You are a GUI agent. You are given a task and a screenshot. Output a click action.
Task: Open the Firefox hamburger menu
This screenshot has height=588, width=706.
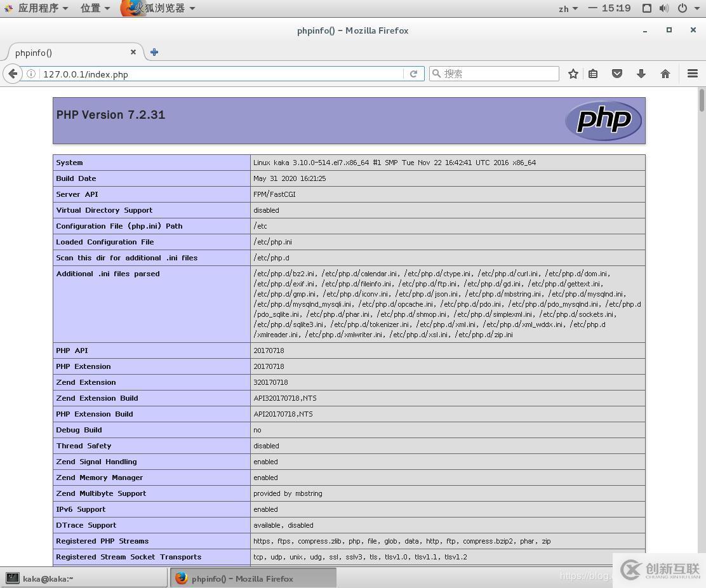click(693, 74)
